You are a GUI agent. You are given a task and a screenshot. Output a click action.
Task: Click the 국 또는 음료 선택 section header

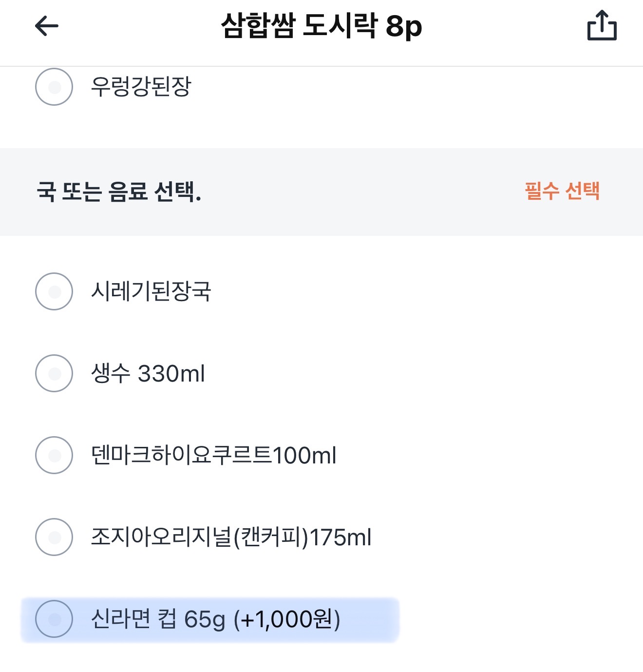[x=119, y=192]
